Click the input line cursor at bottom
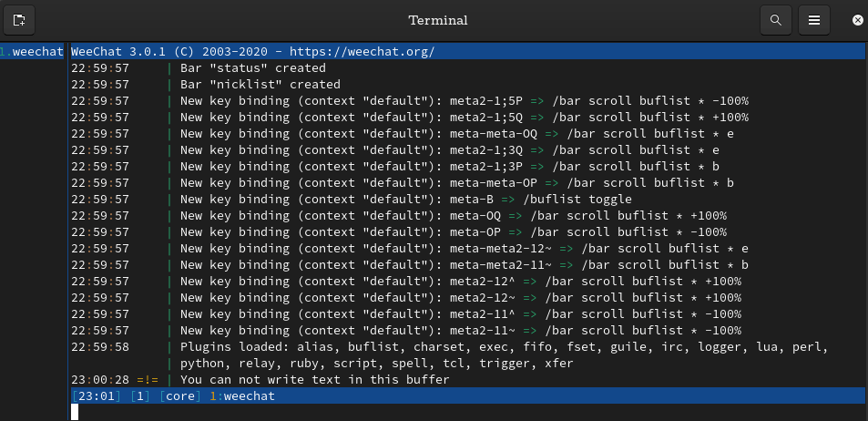 coord(75,411)
